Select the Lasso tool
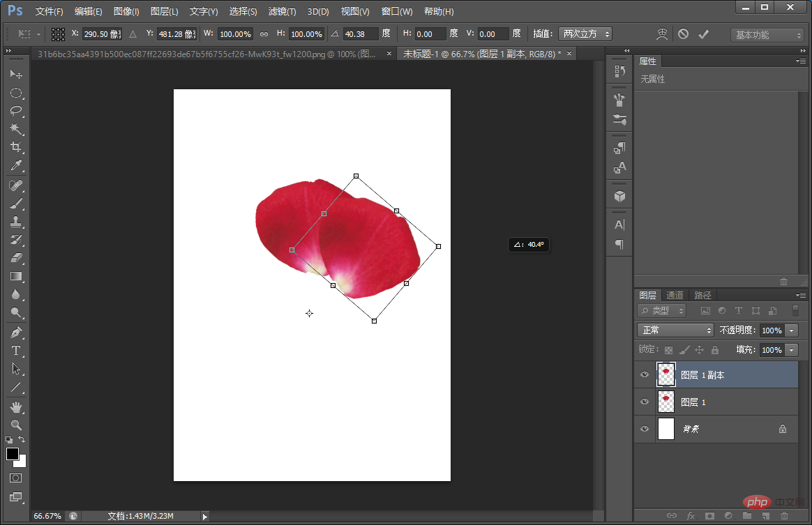The height and width of the screenshot is (525, 812). pyautogui.click(x=16, y=111)
